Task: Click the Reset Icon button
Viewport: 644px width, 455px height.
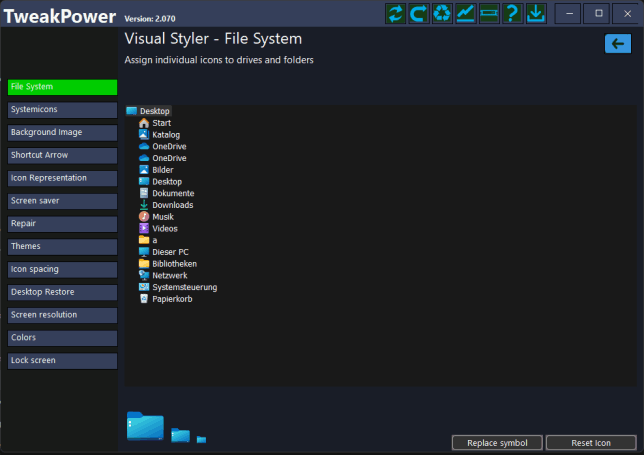Action: pos(591,443)
